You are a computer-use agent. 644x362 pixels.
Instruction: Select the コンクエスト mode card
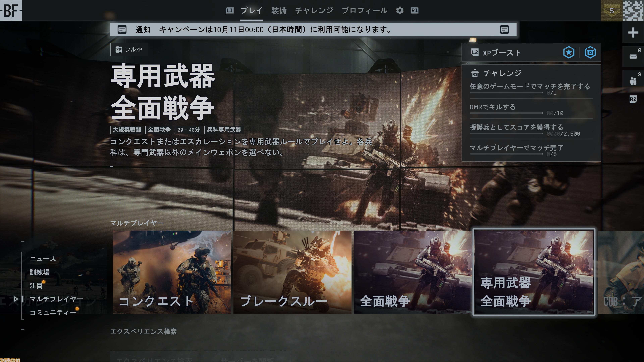tap(172, 272)
